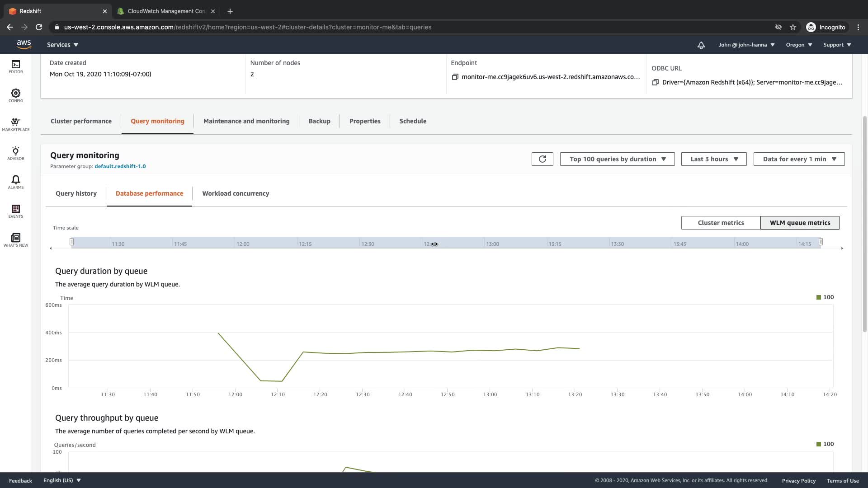Click the refresh button in Query monitoring
This screenshot has width=868, height=488.
pyautogui.click(x=542, y=159)
